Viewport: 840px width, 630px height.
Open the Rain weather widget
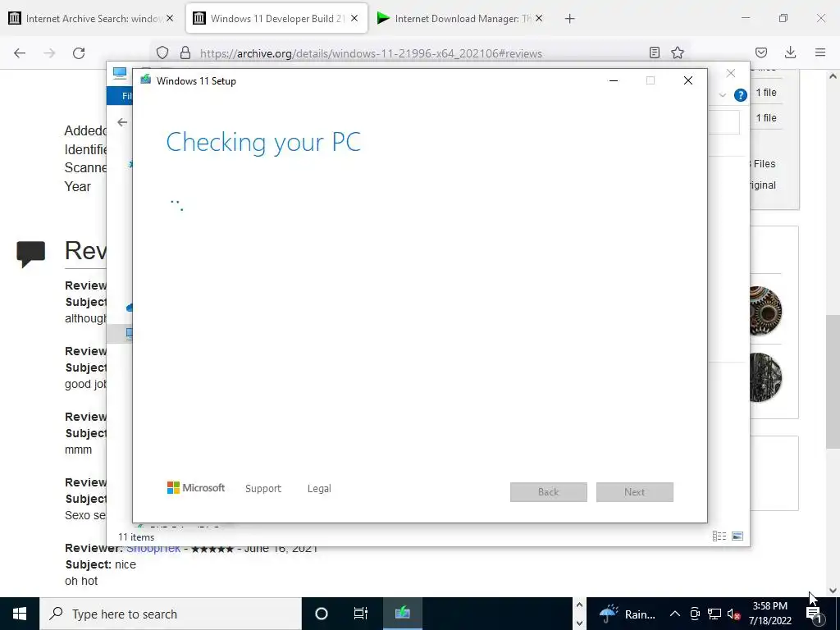point(627,614)
